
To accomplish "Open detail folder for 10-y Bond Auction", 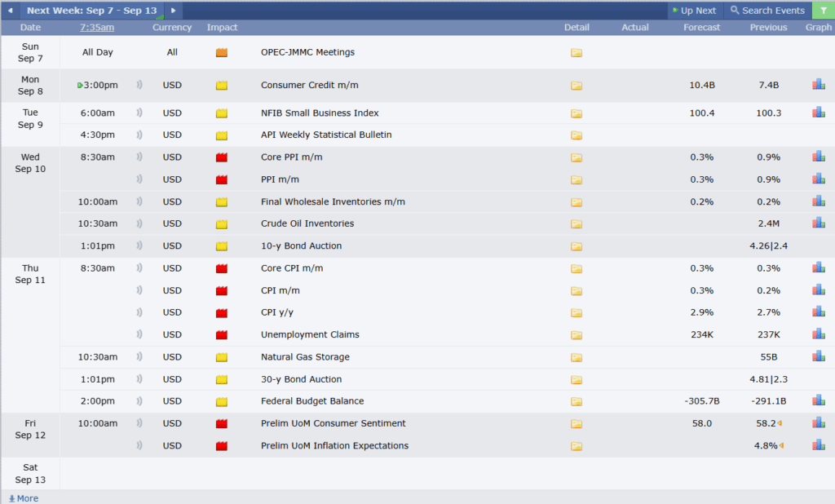I will [577, 246].
